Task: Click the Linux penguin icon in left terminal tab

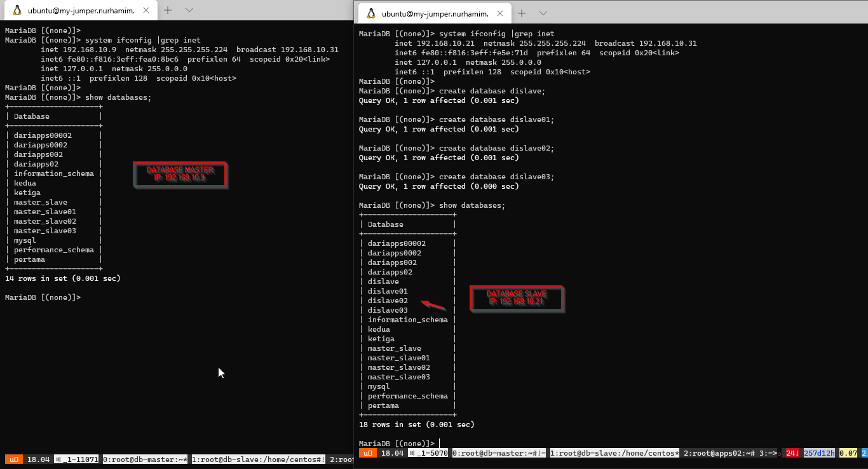Action: (x=17, y=10)
